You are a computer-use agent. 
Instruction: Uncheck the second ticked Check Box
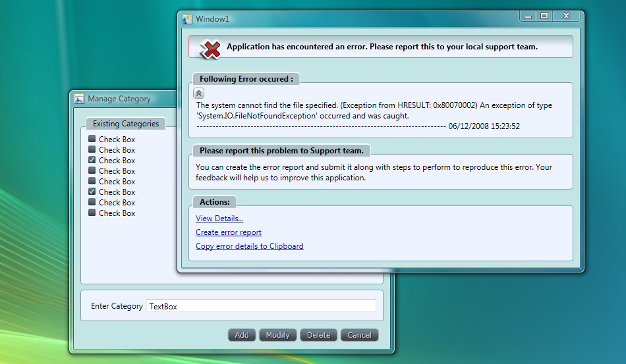[92, 192]
